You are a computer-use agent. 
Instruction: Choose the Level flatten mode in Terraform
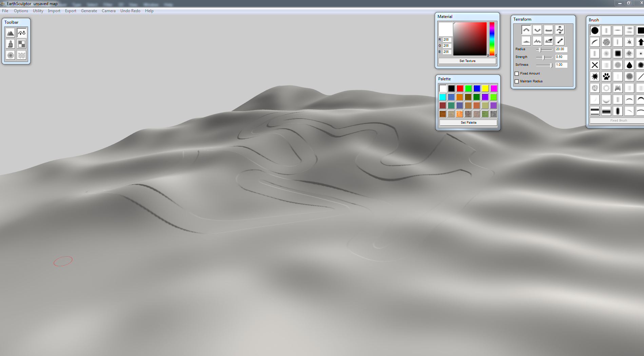click(548, 30)
